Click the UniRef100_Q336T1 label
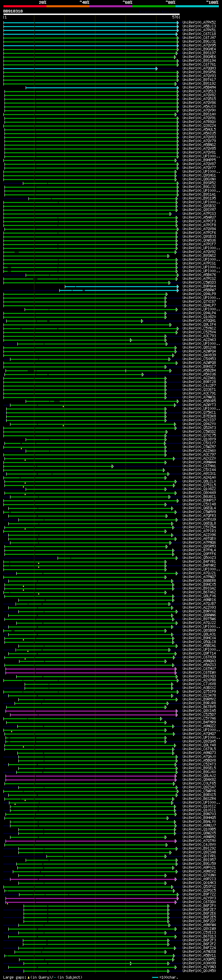Screen dimensions: 222x980 point(199,390)
